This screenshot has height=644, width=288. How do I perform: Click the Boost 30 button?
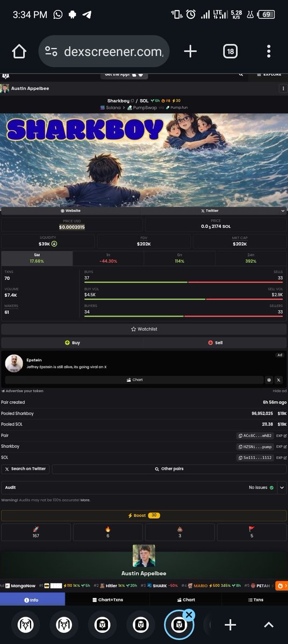tap(144, 516)
